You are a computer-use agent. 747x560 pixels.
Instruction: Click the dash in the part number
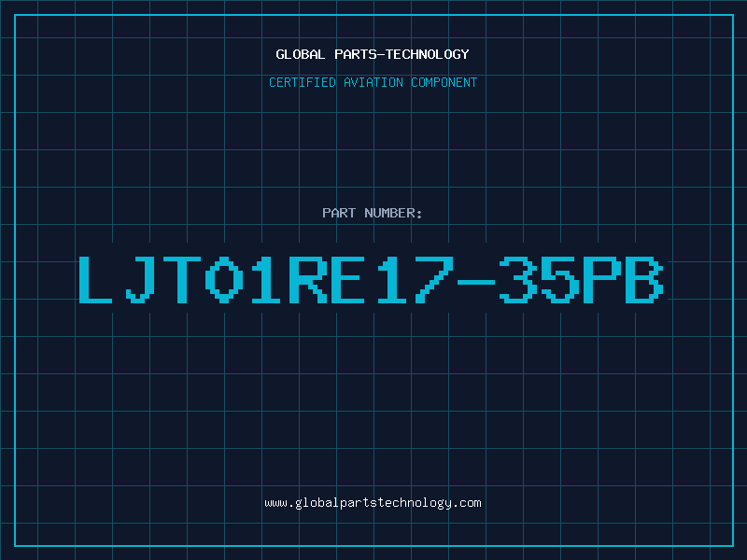click(476, 283)
